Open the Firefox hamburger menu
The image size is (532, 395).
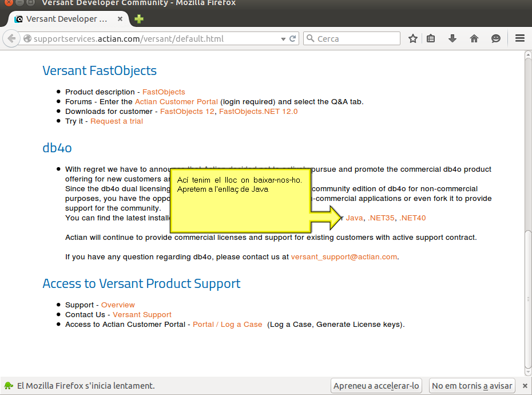[x=520, y=38]
